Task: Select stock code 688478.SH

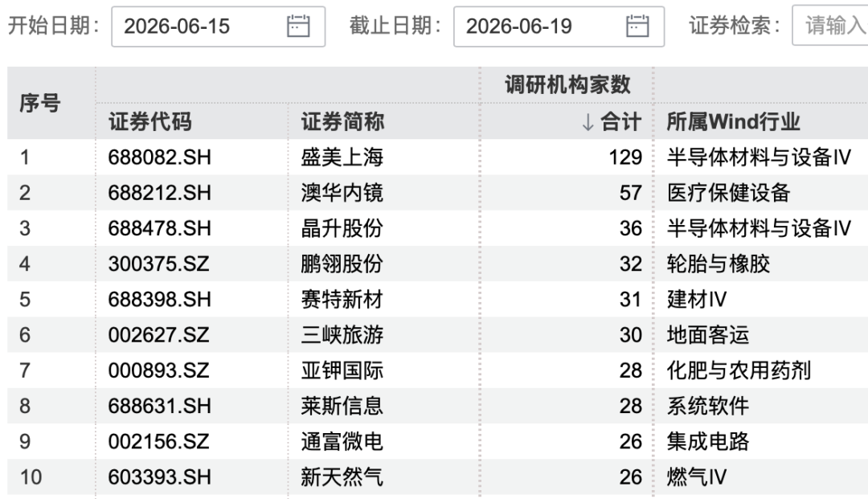Action: coord(159,228)
